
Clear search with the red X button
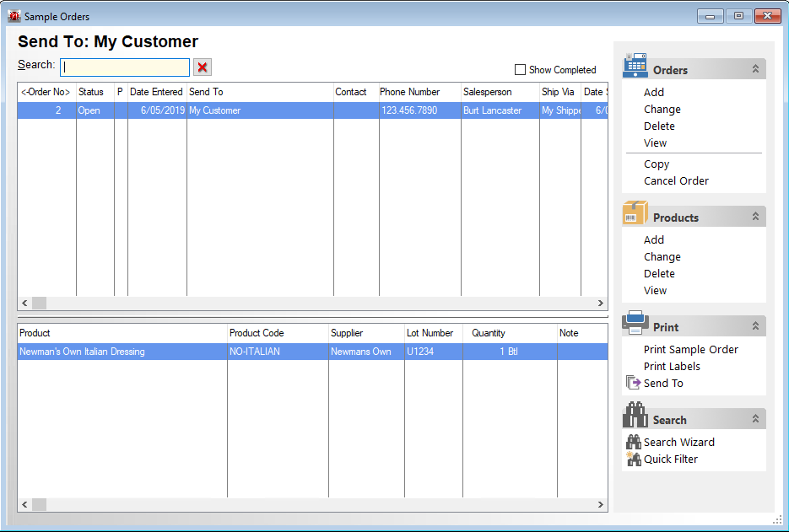coord(203,67)
